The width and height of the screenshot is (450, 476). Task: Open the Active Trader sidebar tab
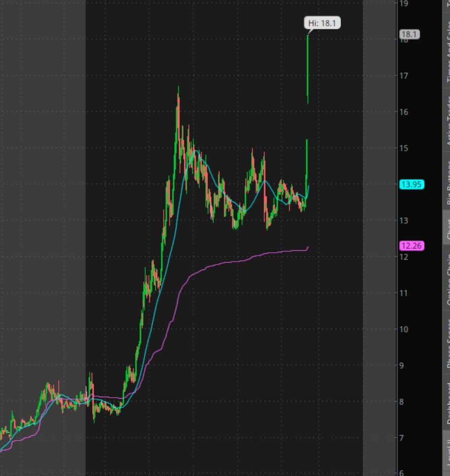pos(447,119)
